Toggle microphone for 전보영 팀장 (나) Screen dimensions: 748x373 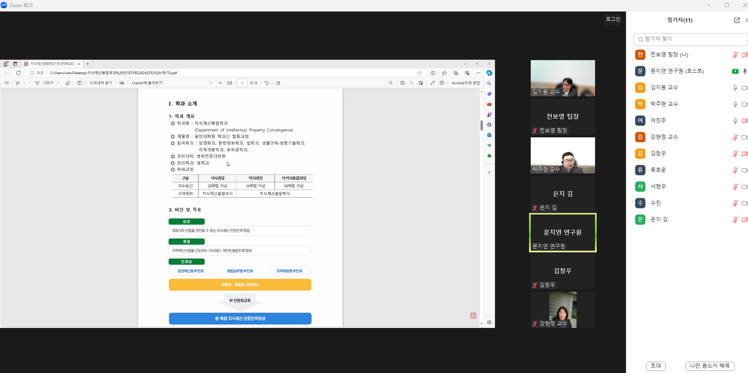(735, 55)
